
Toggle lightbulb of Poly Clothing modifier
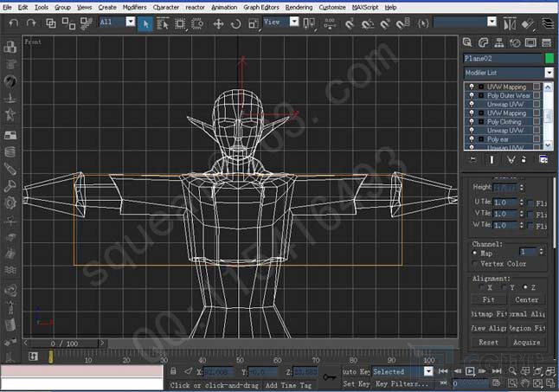(x=472, y=121)
